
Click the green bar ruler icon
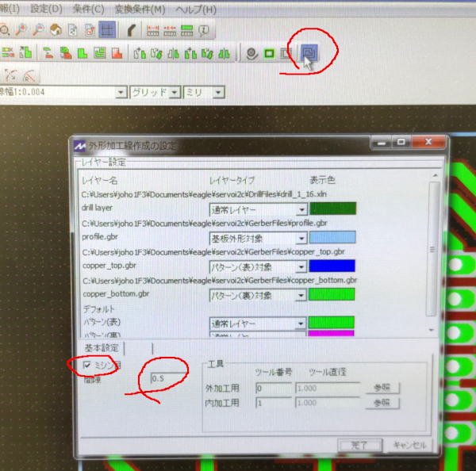tap(186, 30)
